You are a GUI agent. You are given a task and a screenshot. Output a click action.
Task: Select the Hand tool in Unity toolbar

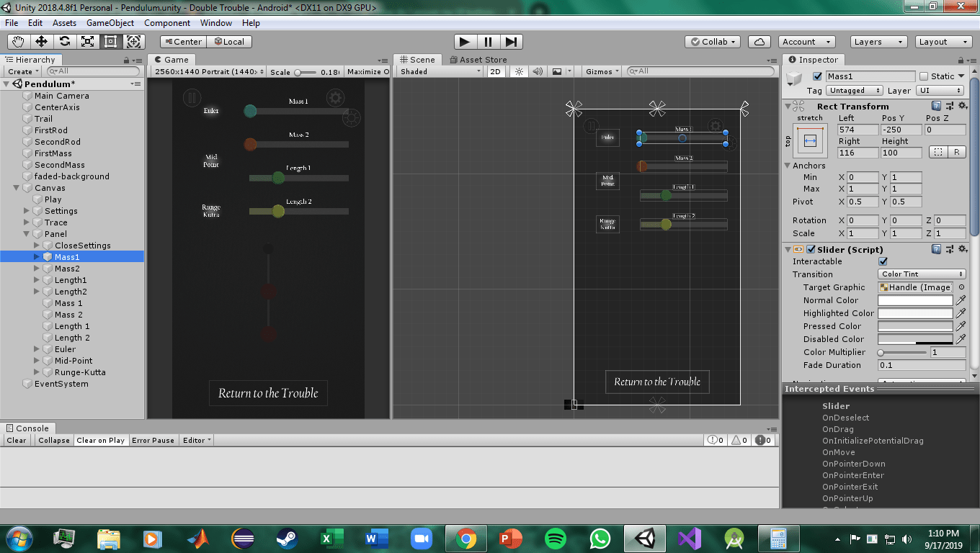19,42
